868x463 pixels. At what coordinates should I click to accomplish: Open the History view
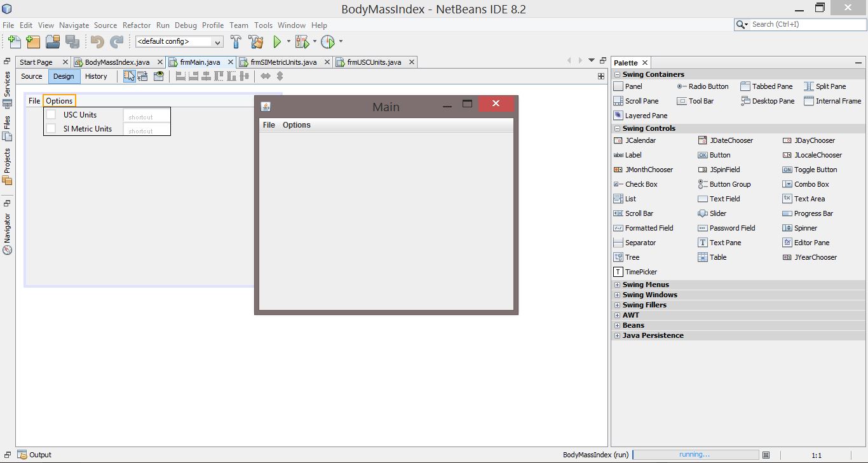point(96,76)
